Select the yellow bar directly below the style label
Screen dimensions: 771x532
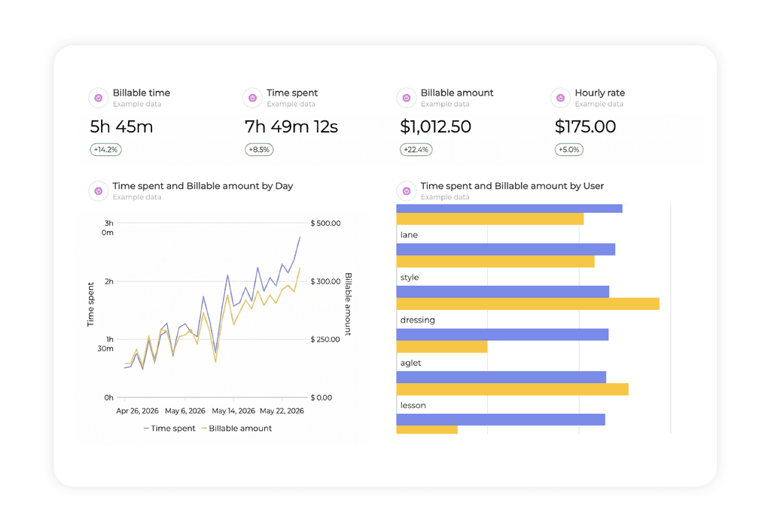528,304
